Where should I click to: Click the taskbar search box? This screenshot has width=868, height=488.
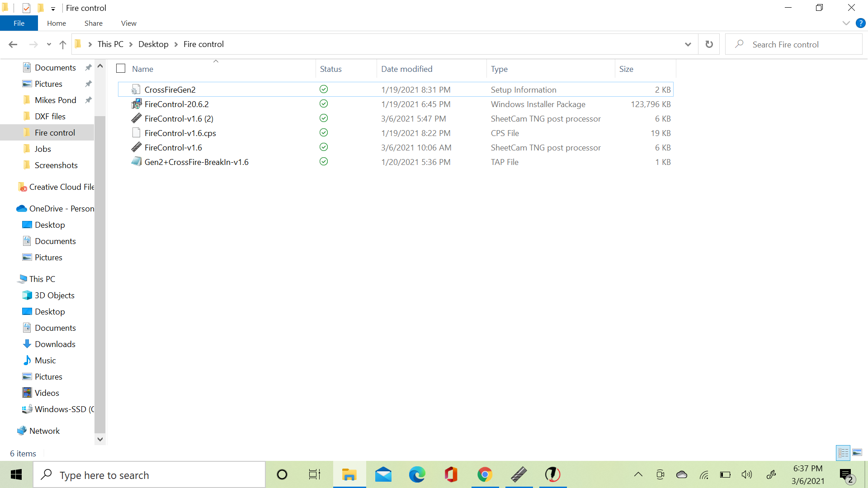pos(149,474)
